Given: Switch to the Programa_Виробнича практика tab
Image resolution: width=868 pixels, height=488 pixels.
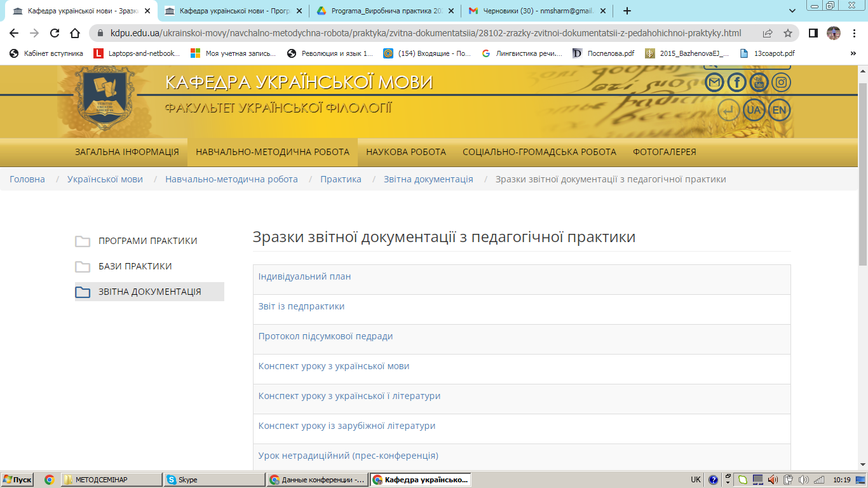Looking at the screenshot, I should coord(384,11).
